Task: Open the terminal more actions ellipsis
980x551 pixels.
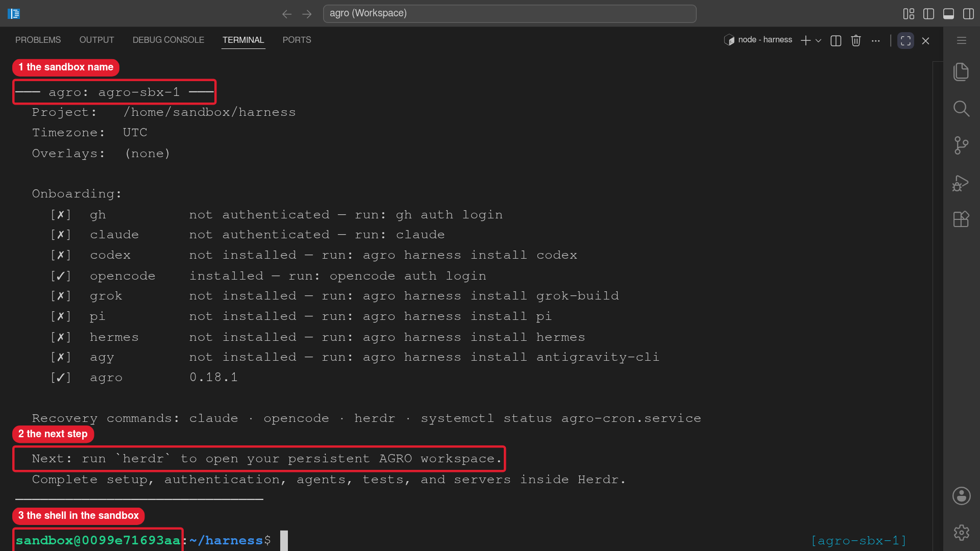Action: [x=876, y=41]
